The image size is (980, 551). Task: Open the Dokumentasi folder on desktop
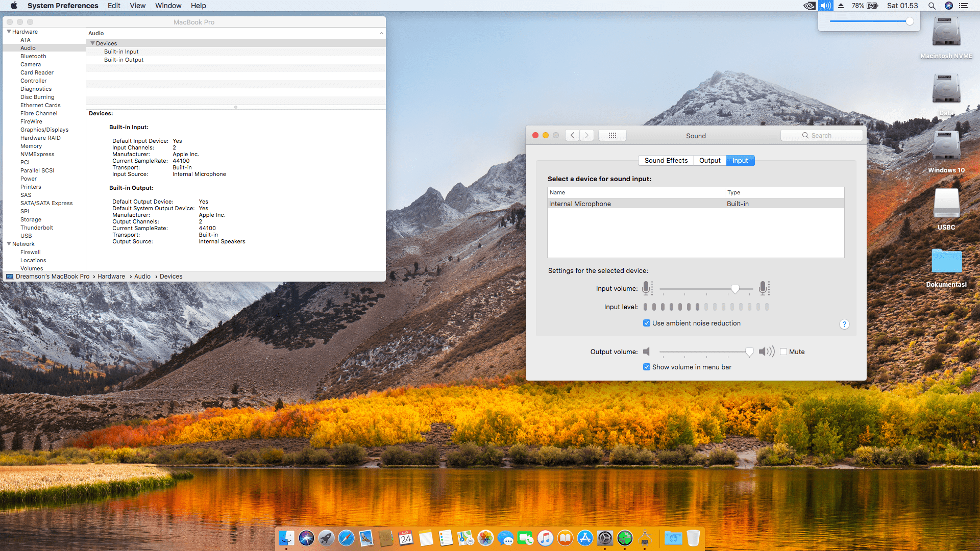coord(946,261)
